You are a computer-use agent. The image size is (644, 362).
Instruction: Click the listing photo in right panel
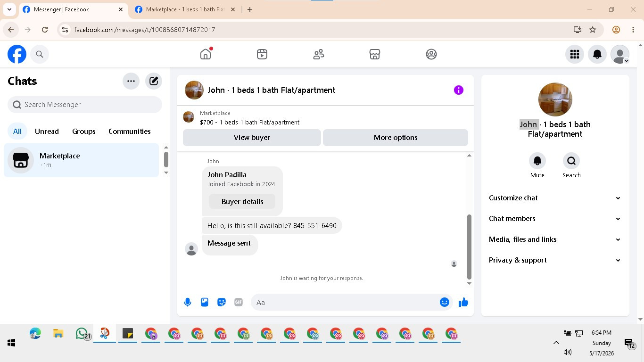(555, 99)
